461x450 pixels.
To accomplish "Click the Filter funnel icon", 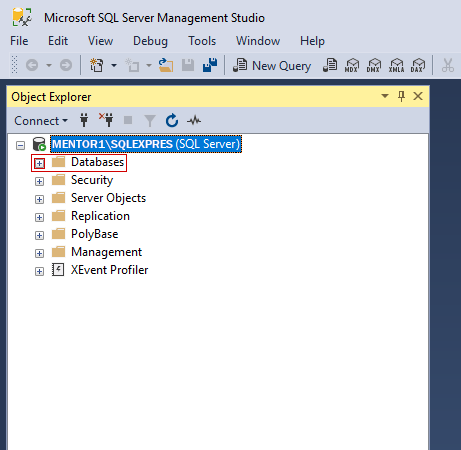I will pyautogui.click(x=150, y=121).
